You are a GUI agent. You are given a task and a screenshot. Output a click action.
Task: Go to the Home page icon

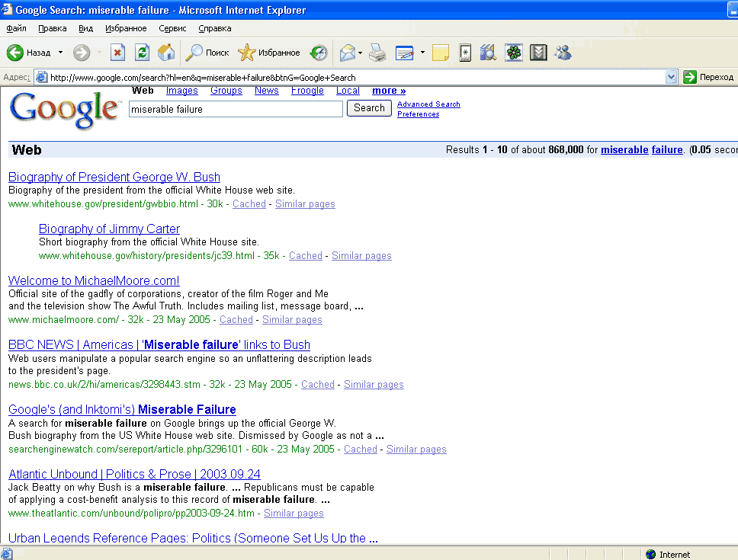(x=166, y=53)
